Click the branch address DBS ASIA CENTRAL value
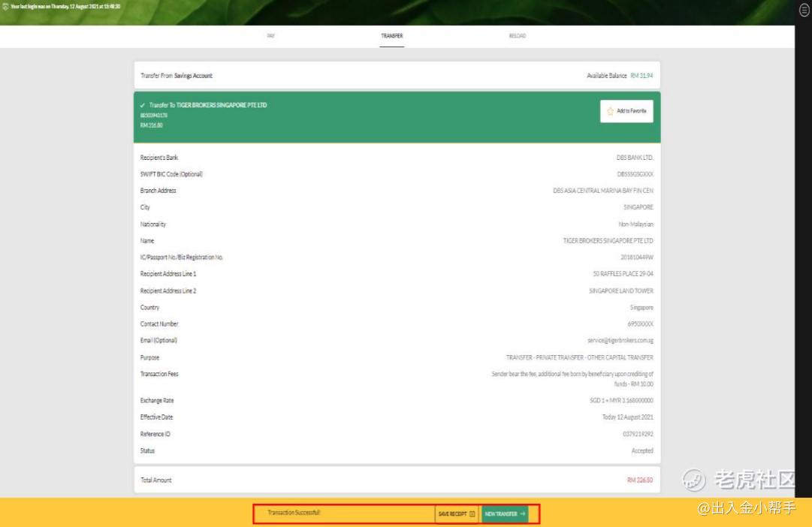This screenshot has height=527, width=812. 603,191
